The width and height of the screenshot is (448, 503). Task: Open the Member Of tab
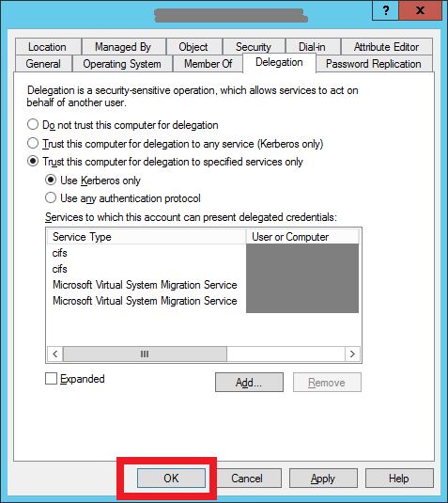208,64
